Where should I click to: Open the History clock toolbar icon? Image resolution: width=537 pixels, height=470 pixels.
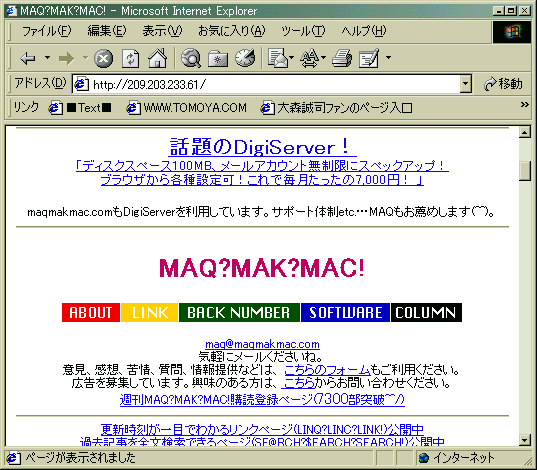click(245, 58)
